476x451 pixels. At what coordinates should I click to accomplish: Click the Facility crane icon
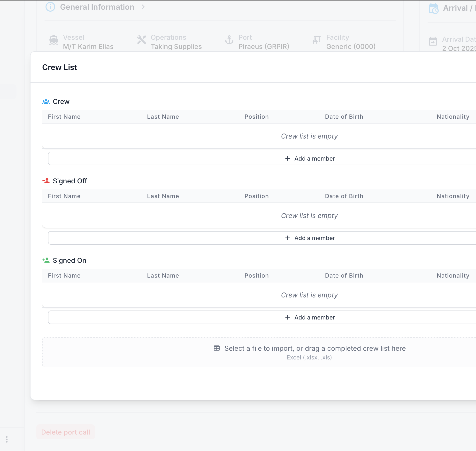coord(317,39)
